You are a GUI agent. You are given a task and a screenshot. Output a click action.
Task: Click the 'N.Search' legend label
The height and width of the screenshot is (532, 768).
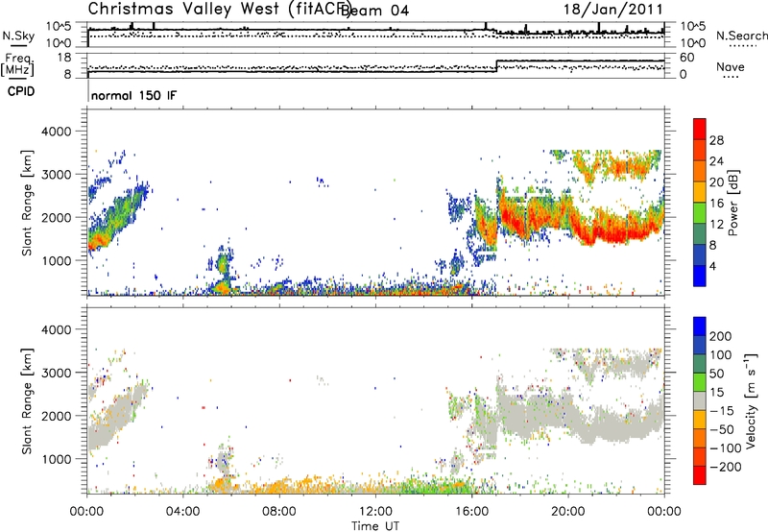coord(741,36)
